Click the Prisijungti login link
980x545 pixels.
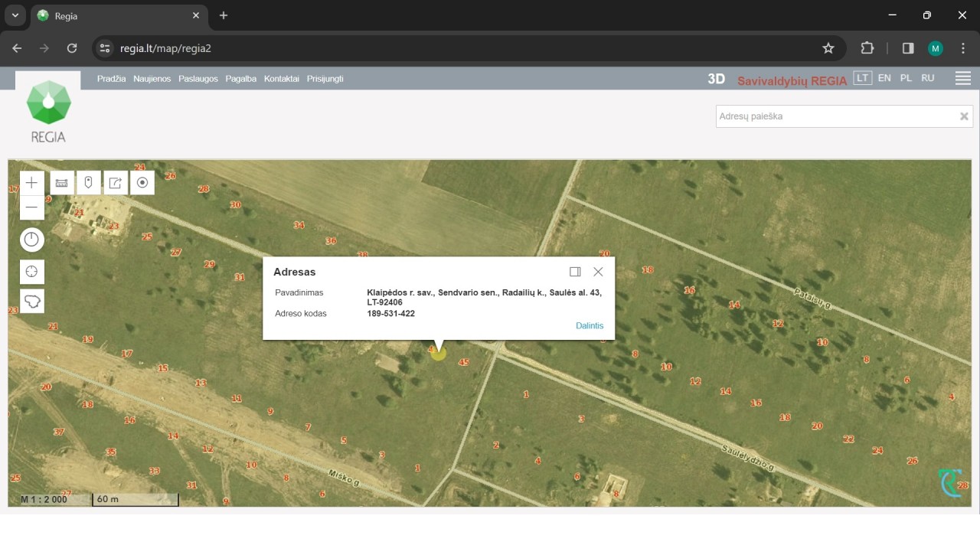pyautogui.click(x=325, y=79)
